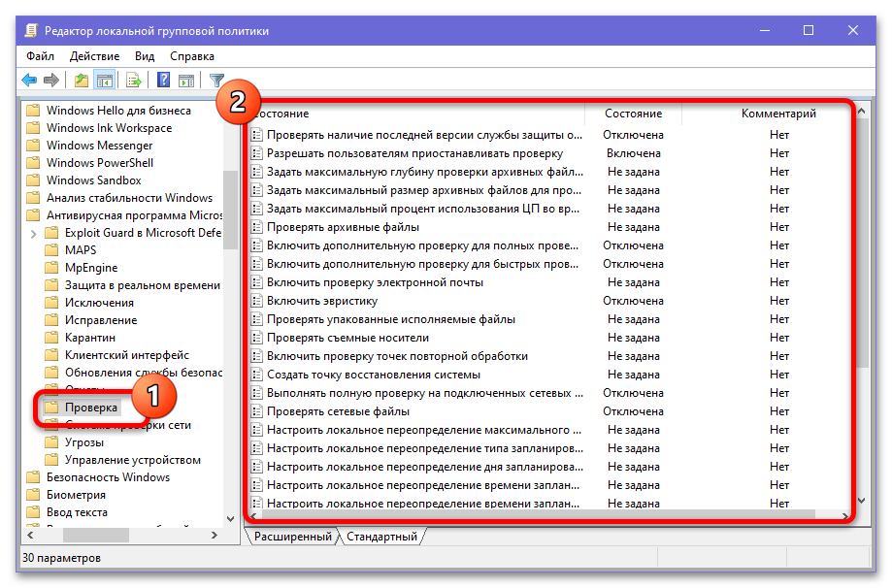Viewport: 892px width, 588px height.
Task: Select Обновления службы безопасности folder
Action: (x=144, y=373)
